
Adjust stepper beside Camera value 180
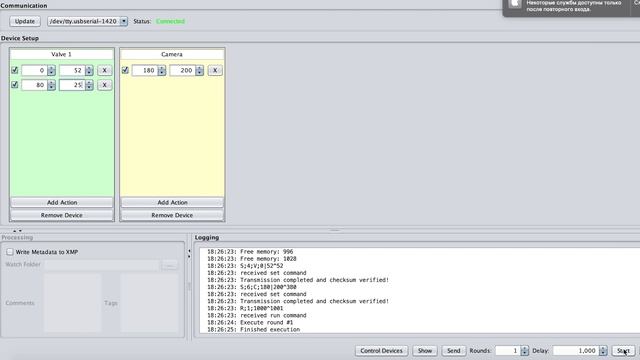[162, 70]
